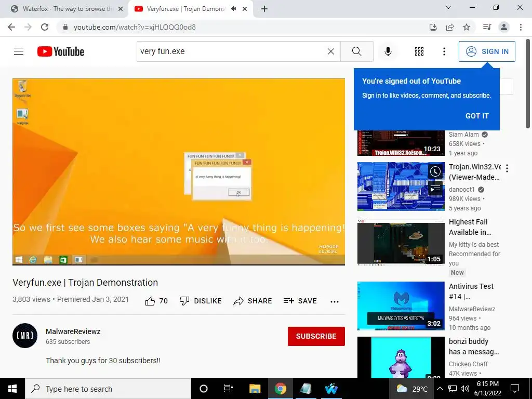This screenshot has width=532, height=399.
Task: Open YouTube settings three-dot menu
Action: (x=444, y=51)
